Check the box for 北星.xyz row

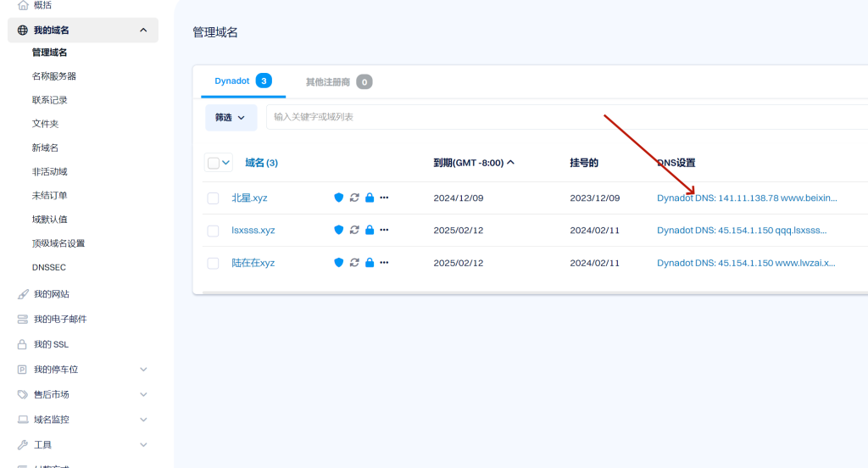(213, 198)
